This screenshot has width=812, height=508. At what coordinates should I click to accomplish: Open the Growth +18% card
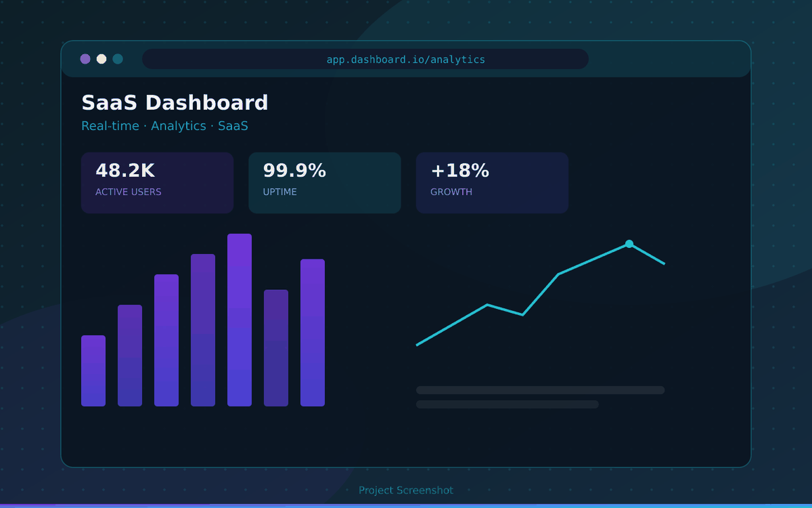pos(492,183)
